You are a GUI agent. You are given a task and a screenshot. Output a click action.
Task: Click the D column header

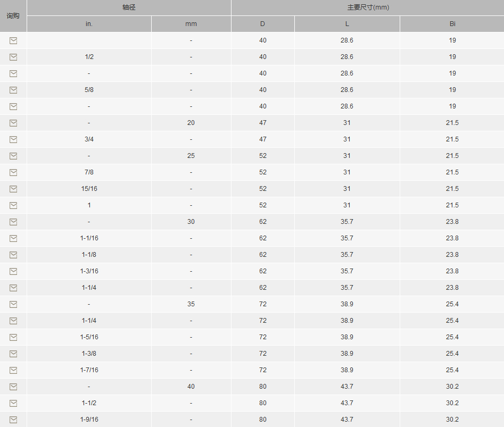pos(262,24)
